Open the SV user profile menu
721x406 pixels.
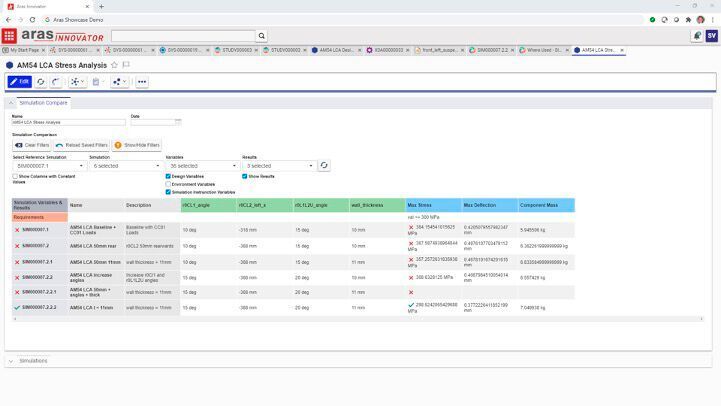pos(712,36)
